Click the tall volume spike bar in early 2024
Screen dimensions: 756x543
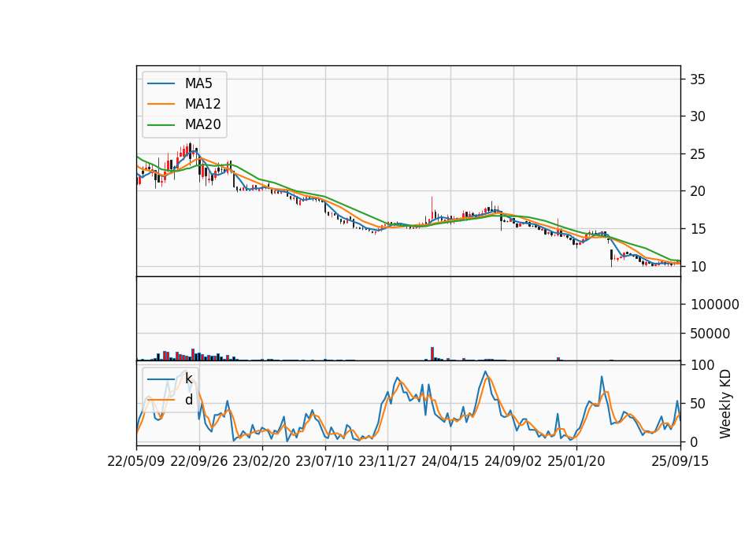(432, 353)
